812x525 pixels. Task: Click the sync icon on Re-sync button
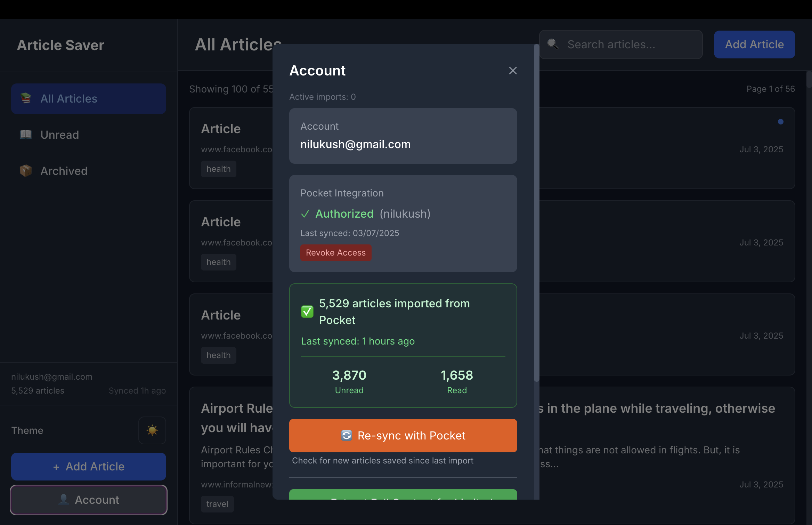tap(347, 436)
